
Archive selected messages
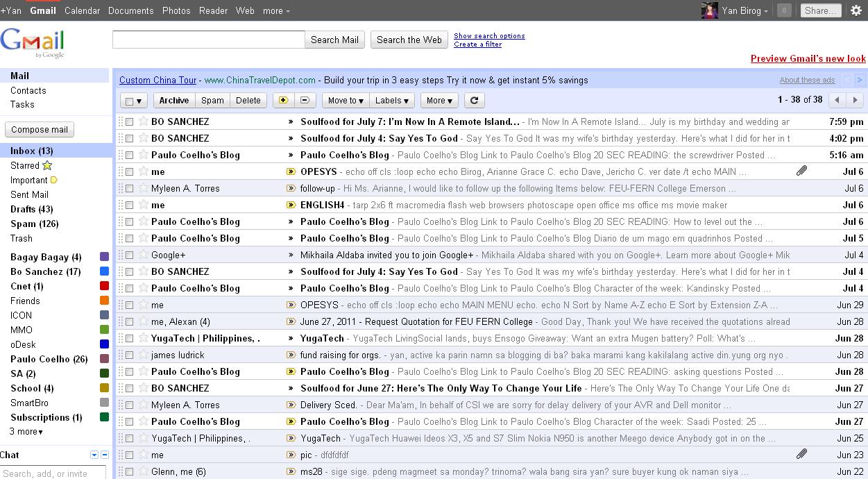tap(174, 101)
